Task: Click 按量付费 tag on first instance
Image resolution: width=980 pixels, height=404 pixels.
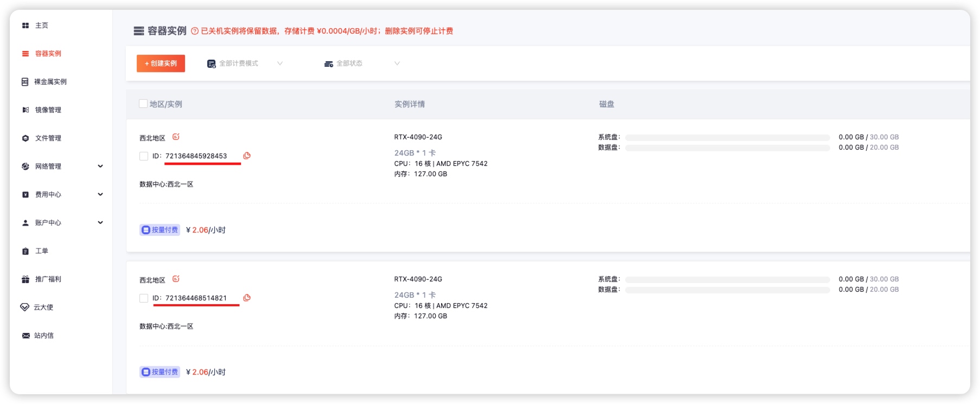Action: click(x=160, y=230)
